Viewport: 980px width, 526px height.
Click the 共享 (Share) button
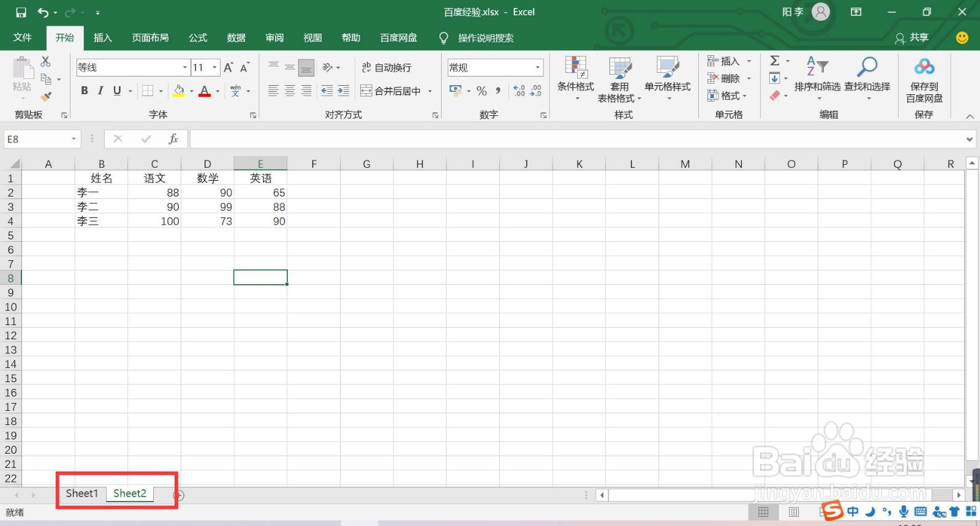pos(912,38)
